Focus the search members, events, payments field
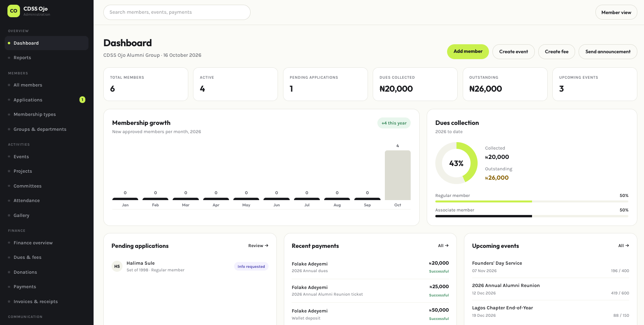The width and height of the screenshot is (644, 325). (177, 12)
